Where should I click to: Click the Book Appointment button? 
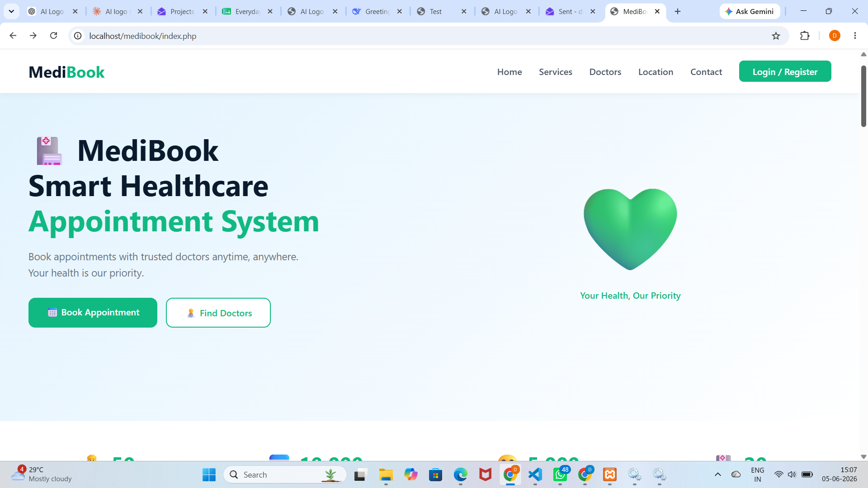(x=93, y=313)
